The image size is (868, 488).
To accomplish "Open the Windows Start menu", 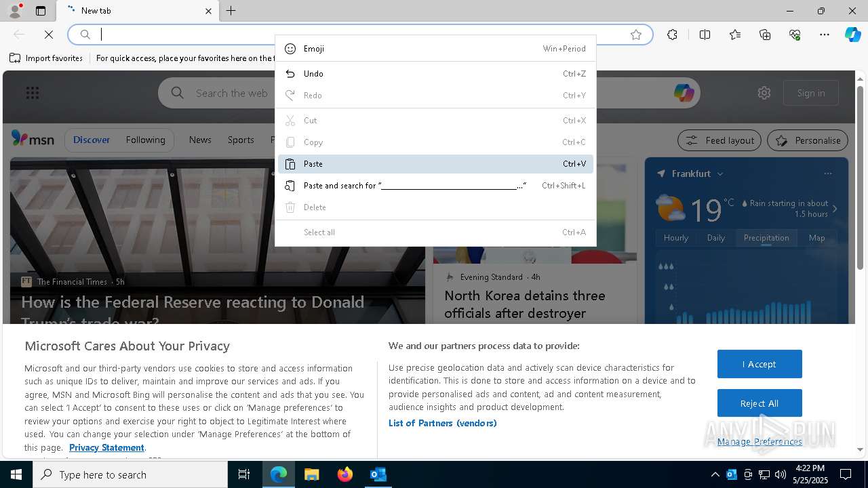I will [x=16, y=474].
